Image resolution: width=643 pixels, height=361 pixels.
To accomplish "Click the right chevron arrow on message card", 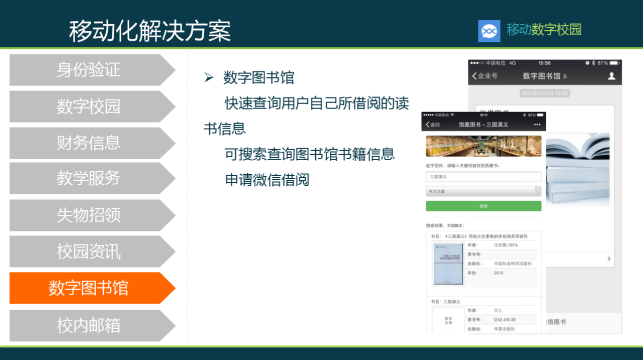I will (x=609, y=258).
